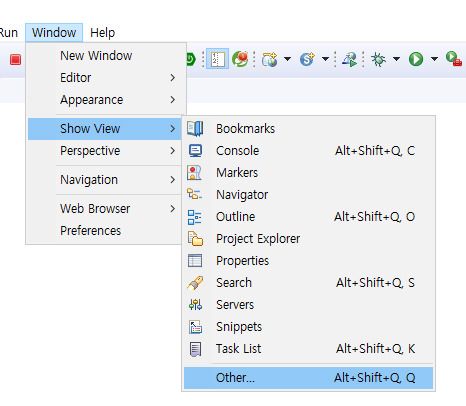Expand the Web Browser submenu

[x=105, y=209]
